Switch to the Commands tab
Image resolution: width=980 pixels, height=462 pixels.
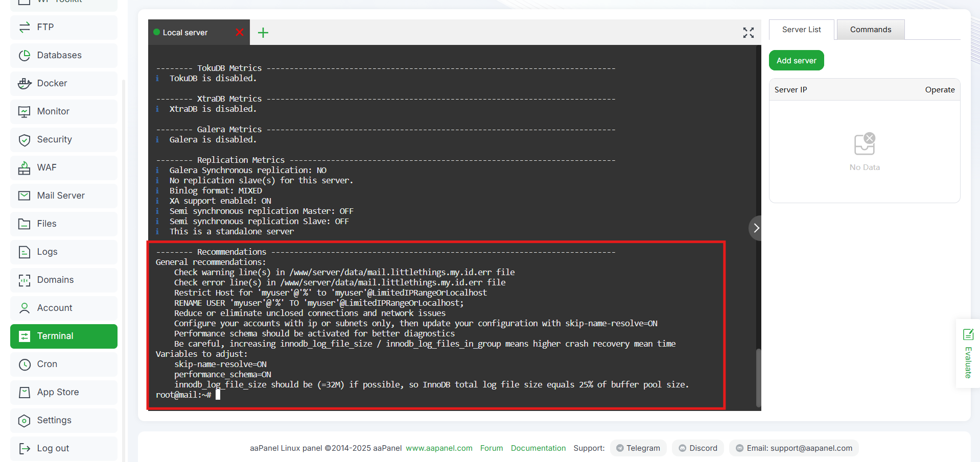point(871,30)
